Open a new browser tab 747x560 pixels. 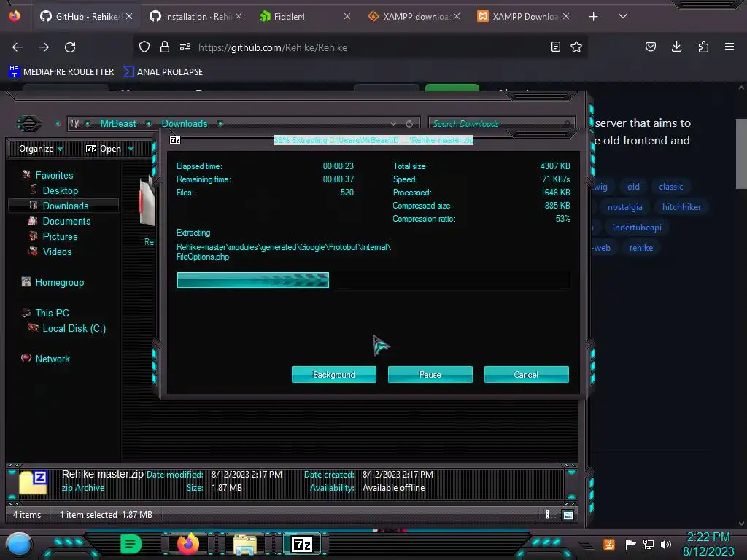593,17
